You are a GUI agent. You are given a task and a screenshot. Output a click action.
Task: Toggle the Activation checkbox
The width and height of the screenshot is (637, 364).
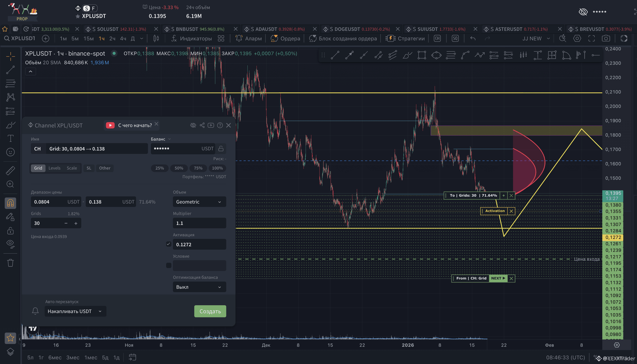click(168, 244)
